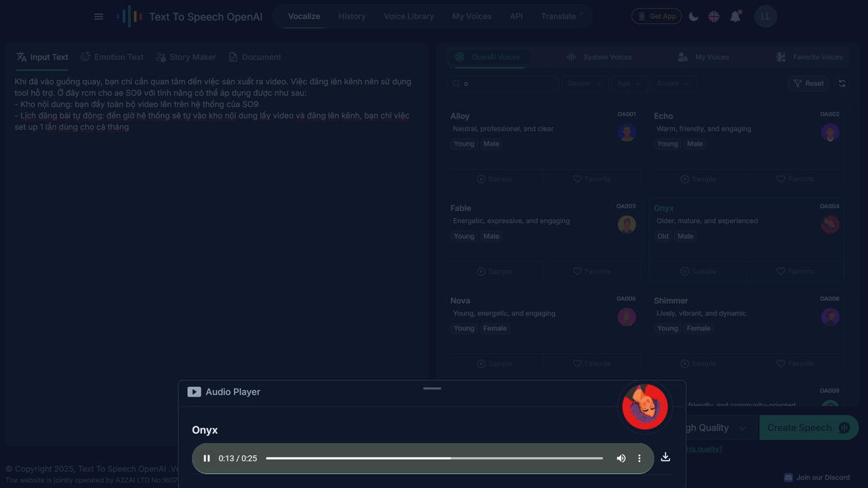Viewport: 868px width, 488px height.
Task: Play the Onyx voice sample
Action: (x=698, y=271)
